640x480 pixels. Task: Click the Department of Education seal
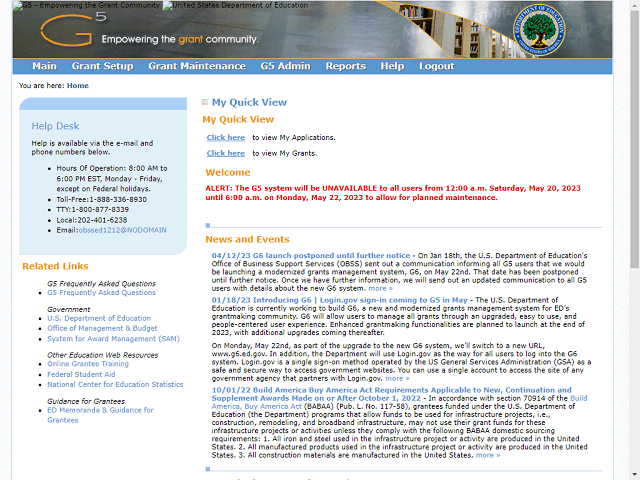point(539,30)
